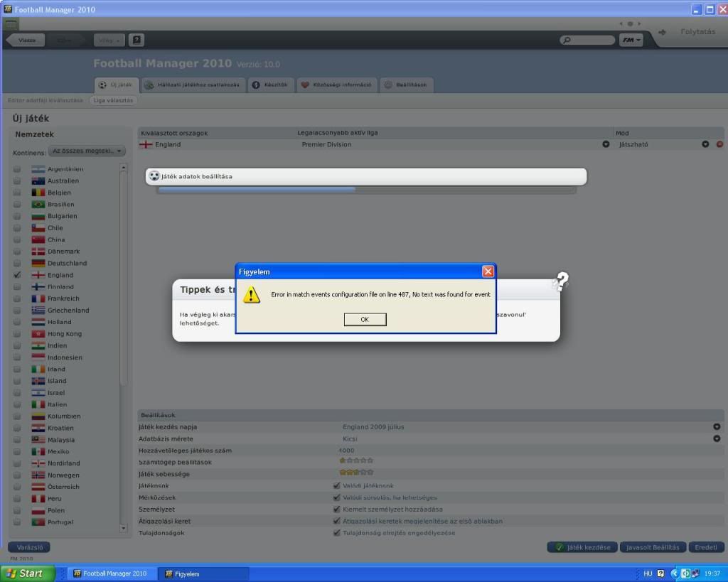
Task: Click the search field in the top bar
Action: click(x=587, y=41)
